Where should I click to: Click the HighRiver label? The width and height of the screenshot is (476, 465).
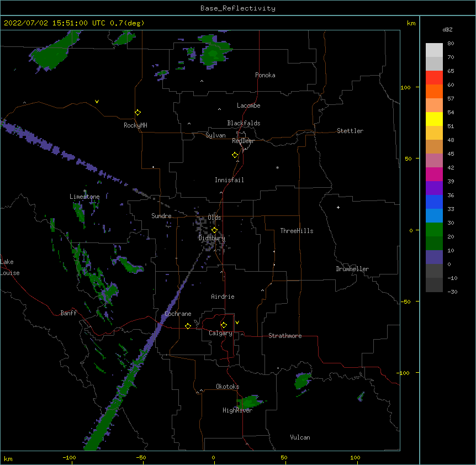tap(237, 410)
